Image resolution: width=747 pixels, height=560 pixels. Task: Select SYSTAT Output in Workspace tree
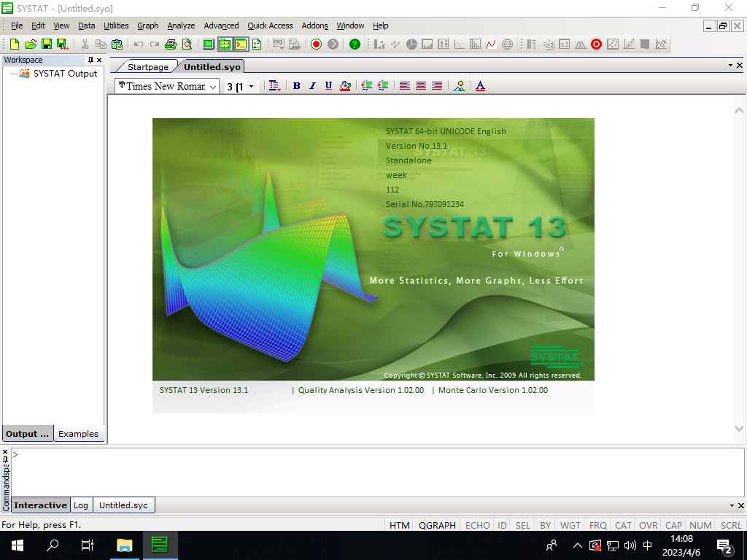pyautogui.click(x=65, y=74)
